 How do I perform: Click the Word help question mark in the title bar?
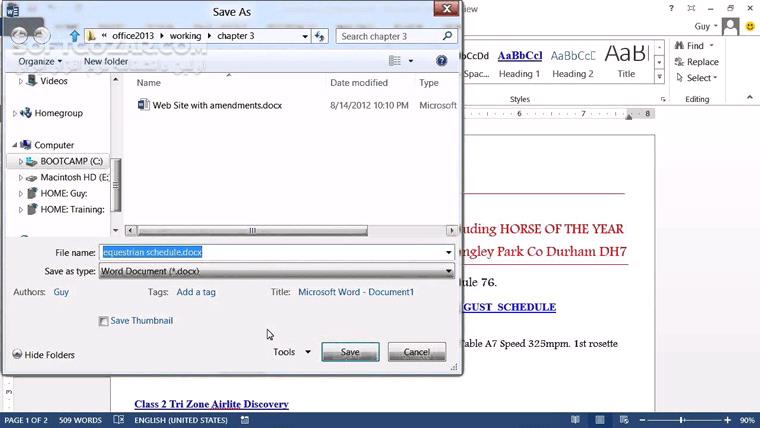pyautogui.click(x=671, y=8)
